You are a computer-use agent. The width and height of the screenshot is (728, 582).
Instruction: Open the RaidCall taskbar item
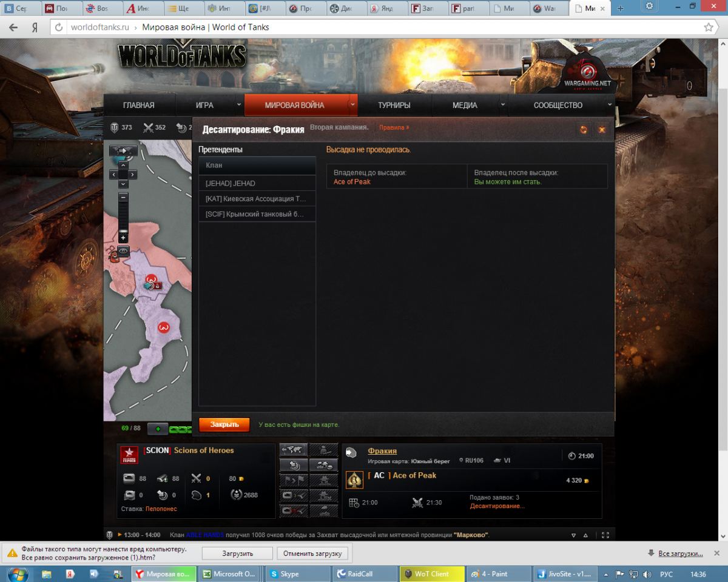(x=366, y=574)
